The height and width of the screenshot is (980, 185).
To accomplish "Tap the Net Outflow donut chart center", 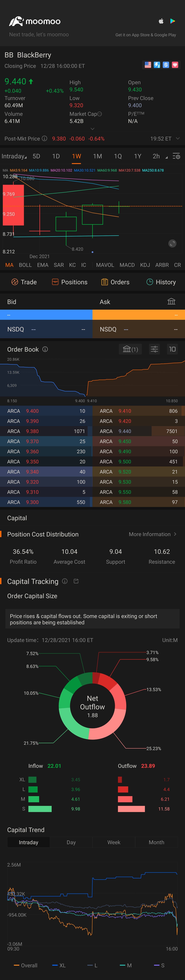I will [x=92, y=706].
